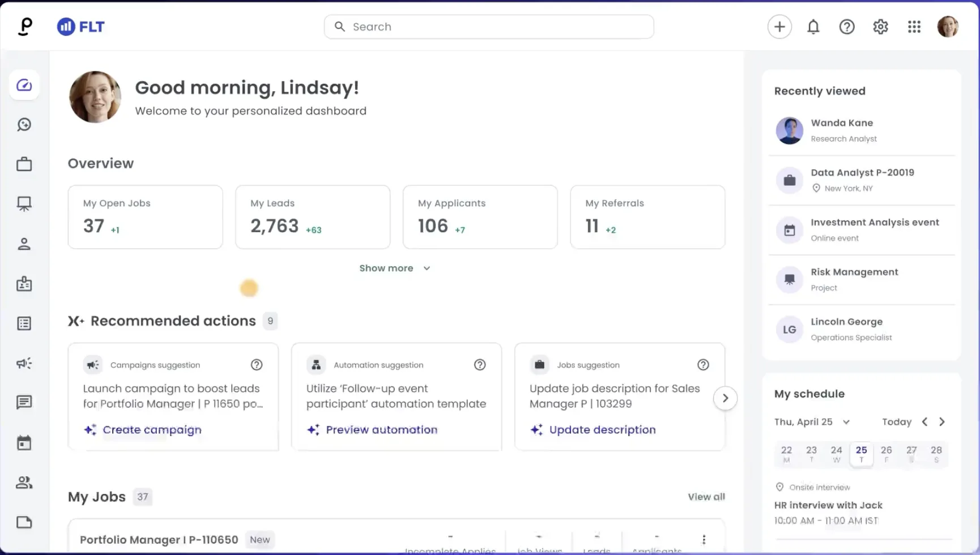The image size is (980, 555).
Task: Click the Campaigns suggestion help icon
Action: [x=257, y=365]
